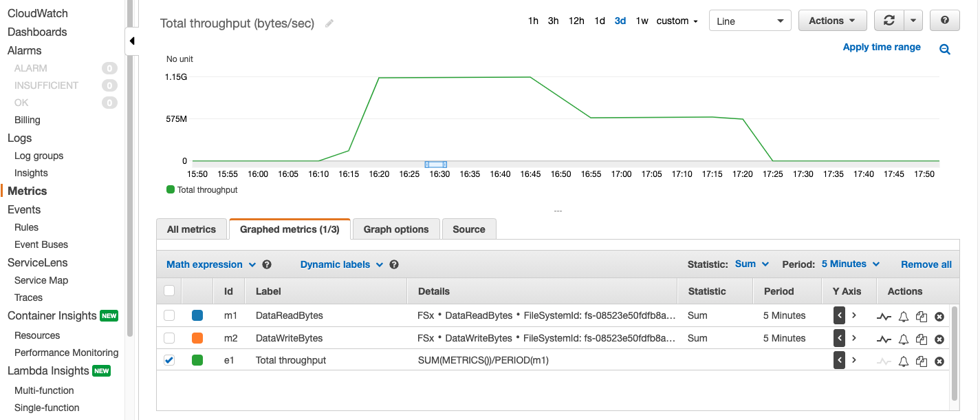Create alarm bell for DataWriteBytes row
Viewport: 980px width, 420px height.
(904, 339)
